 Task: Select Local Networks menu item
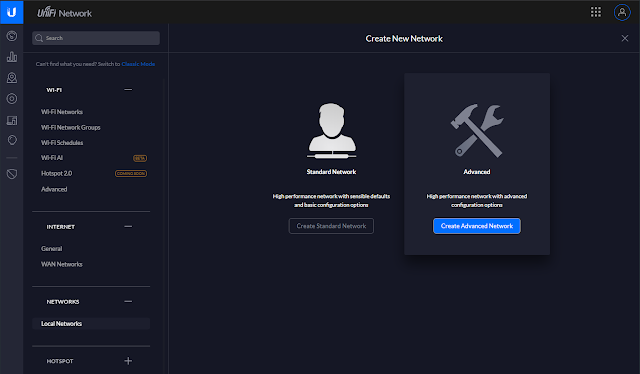pyautogui.click(x=91, y=324)
